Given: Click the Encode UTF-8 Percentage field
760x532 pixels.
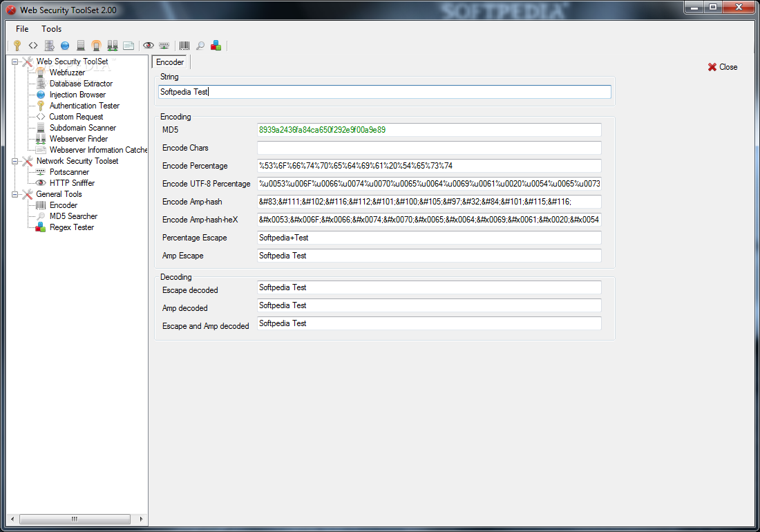Looking at the screenshot, I should (x=429, y=184).
